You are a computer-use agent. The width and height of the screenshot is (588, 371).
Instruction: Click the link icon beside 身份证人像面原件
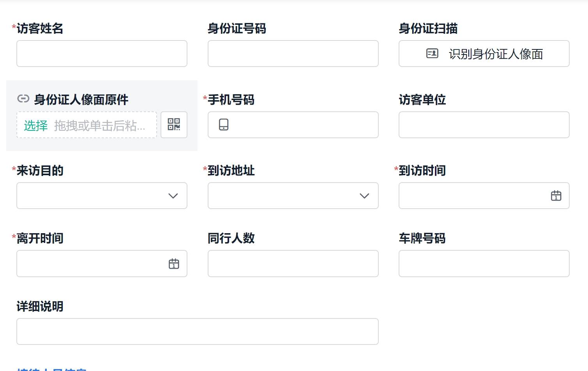pos(23,99)
